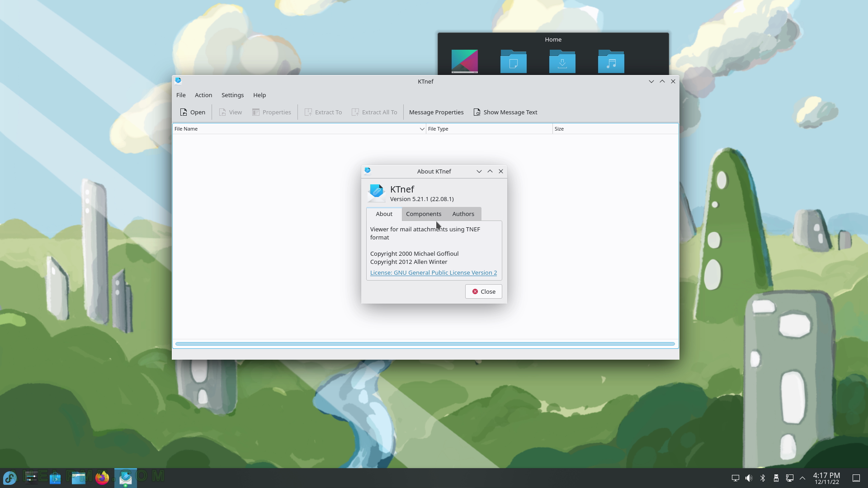Open the first icon in Home folder widget

(x=465, y=61)
